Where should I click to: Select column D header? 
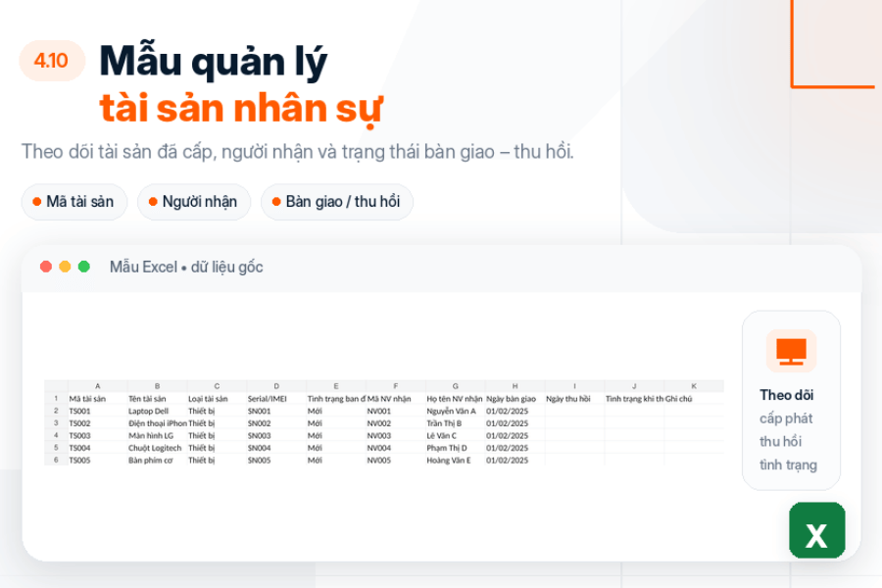click(x=276, y=386)
